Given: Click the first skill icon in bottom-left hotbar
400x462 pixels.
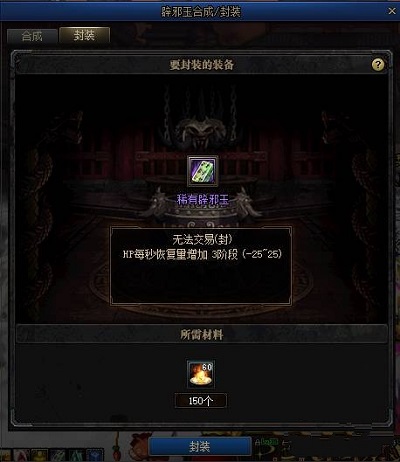Looking at the screenshot, I should click(x=5, y=456).
